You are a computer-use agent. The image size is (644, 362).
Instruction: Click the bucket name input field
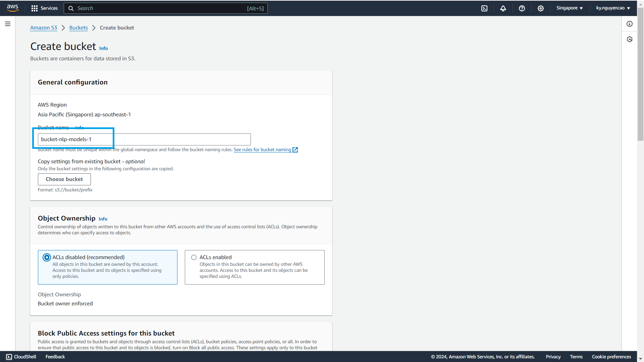coord(144,139)
